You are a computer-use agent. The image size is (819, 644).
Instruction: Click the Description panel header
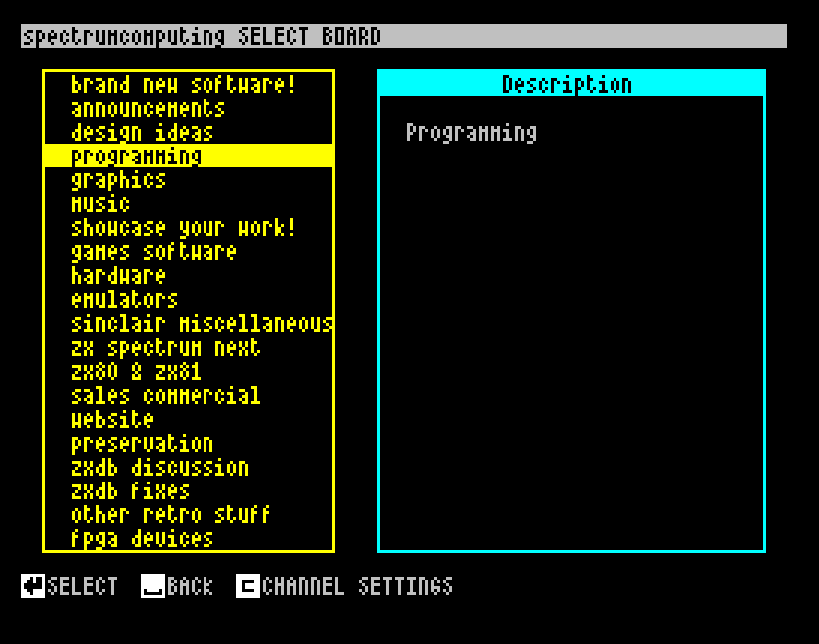pyautogui.click(x=571, y=84)
